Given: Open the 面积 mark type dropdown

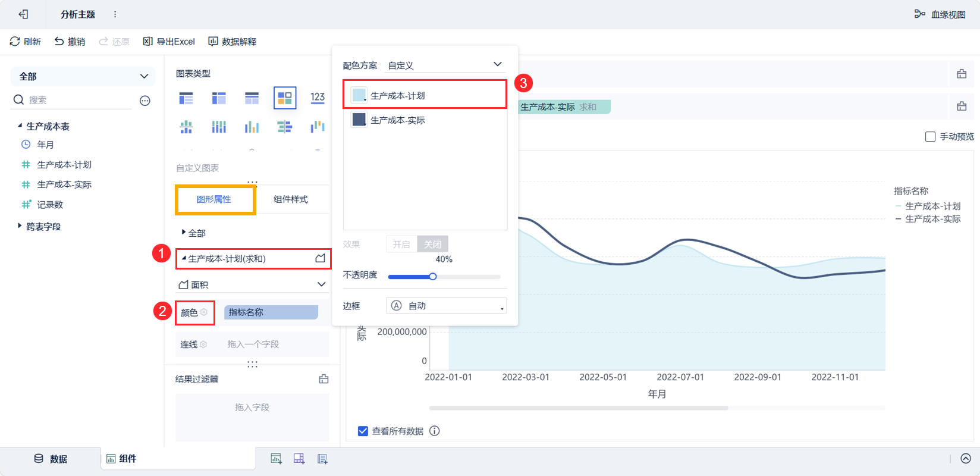Looking at the screenshot, I should [252, 284].
